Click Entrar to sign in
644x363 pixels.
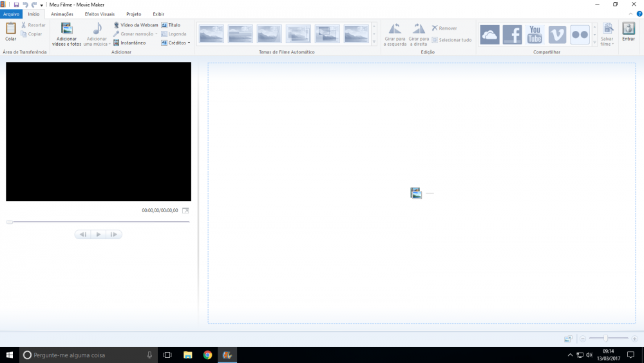coord(628,31)
